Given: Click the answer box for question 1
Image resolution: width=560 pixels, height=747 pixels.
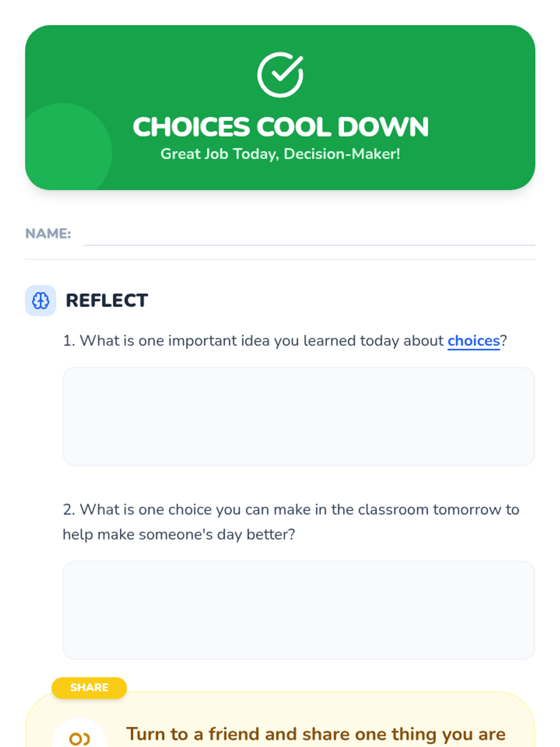Looking at the screenshot, I should (299, 416).
